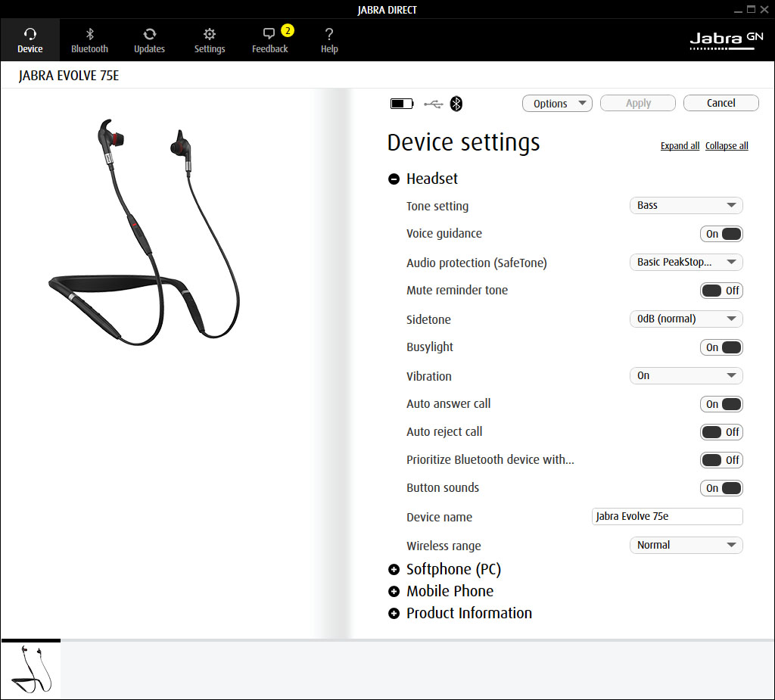Click the Collapse all link
The height and width of the screenshot is (700, 775).
pos(727,146)
